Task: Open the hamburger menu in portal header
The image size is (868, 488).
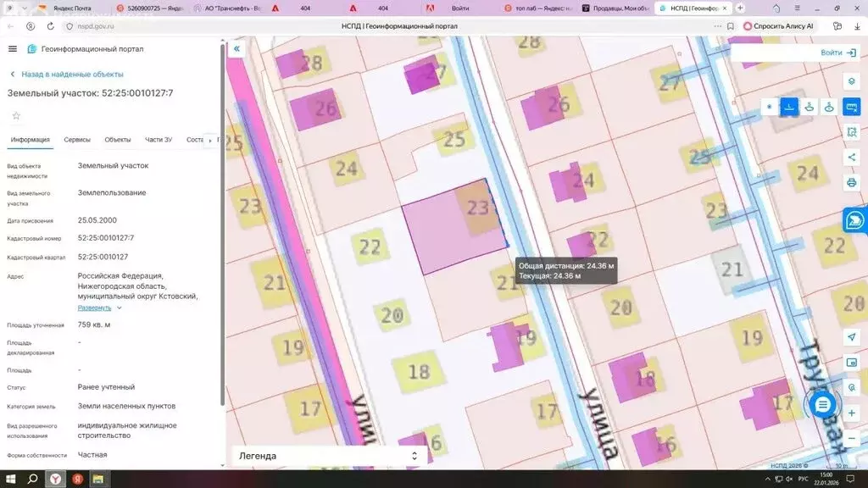Action: (x=13, y=49)
